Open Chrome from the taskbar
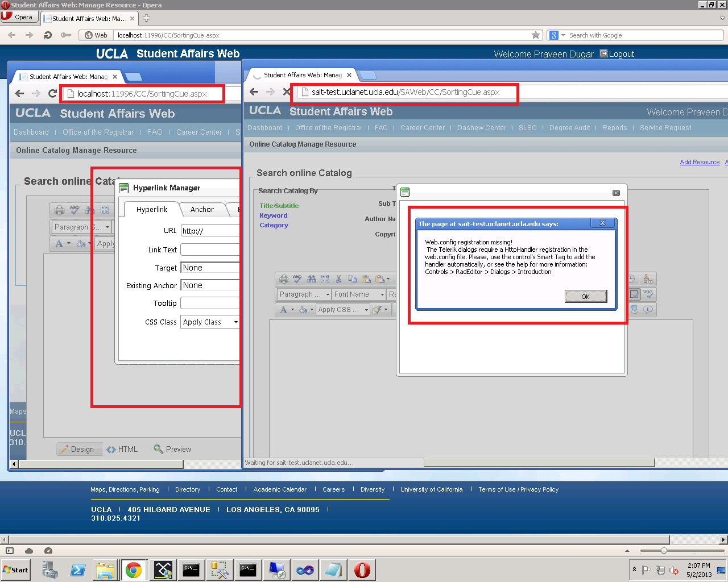The width and height of the screenshot is (728, 582). coord(134,570)
